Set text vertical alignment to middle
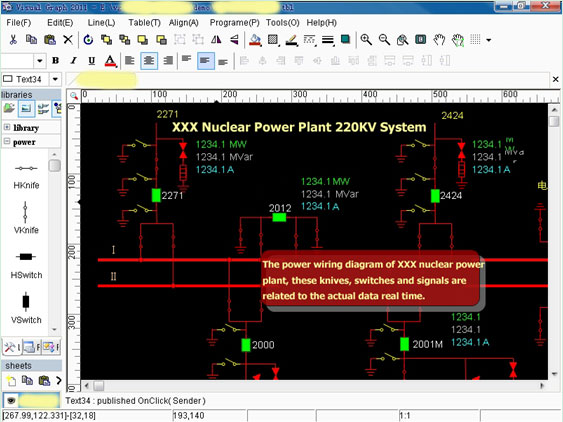This screenshot has height=422, width=563. pyautogui.click(x=206, y=61)
